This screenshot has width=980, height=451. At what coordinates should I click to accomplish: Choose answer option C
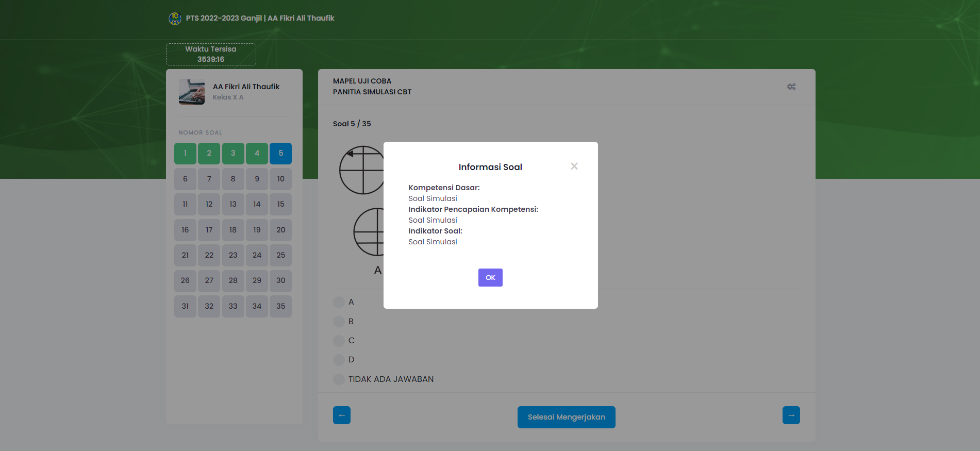pos(339,341)
